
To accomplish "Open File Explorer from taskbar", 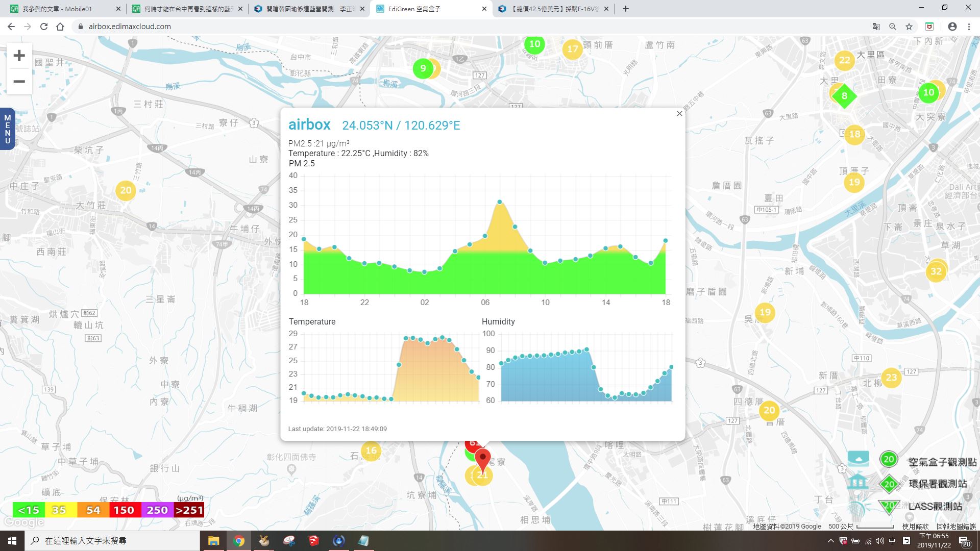I will click(x=213, y=541).
